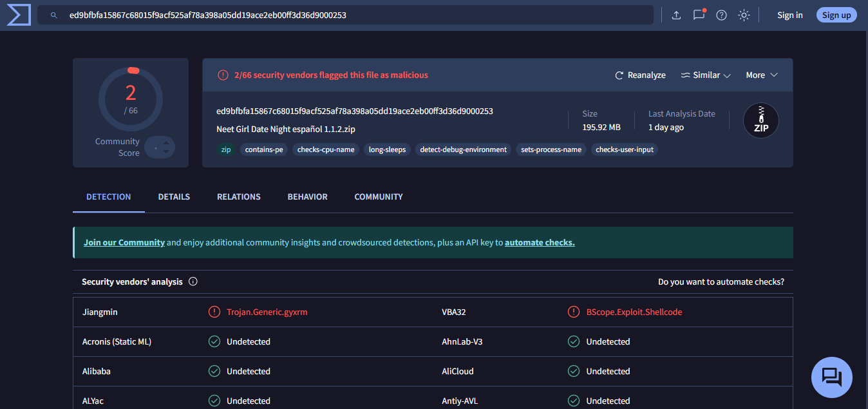Click the Sign up button
The image size is (868, 409).
point(836,15)
